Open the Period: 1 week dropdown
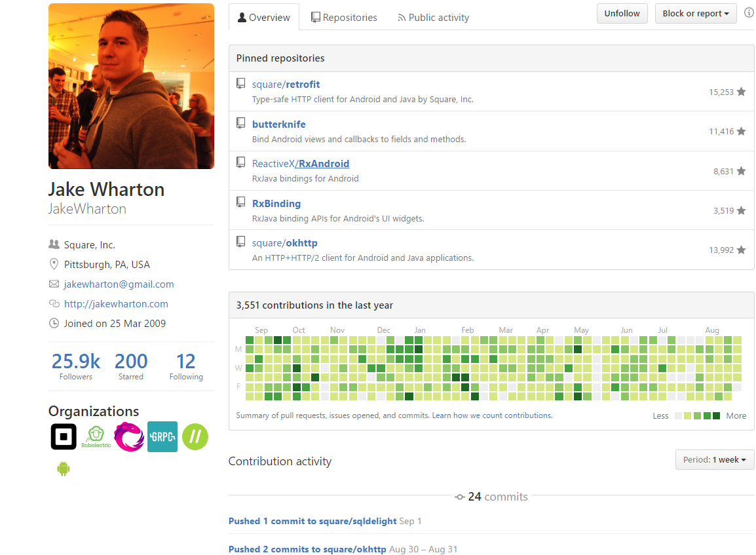This screenshot has height=555, width=756. point(715,459)
